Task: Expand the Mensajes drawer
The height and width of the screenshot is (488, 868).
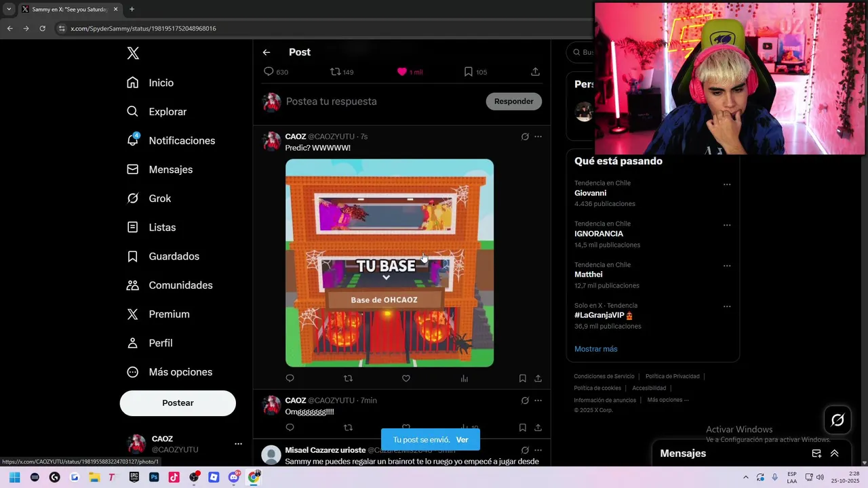Action: (x=835, y=453)
